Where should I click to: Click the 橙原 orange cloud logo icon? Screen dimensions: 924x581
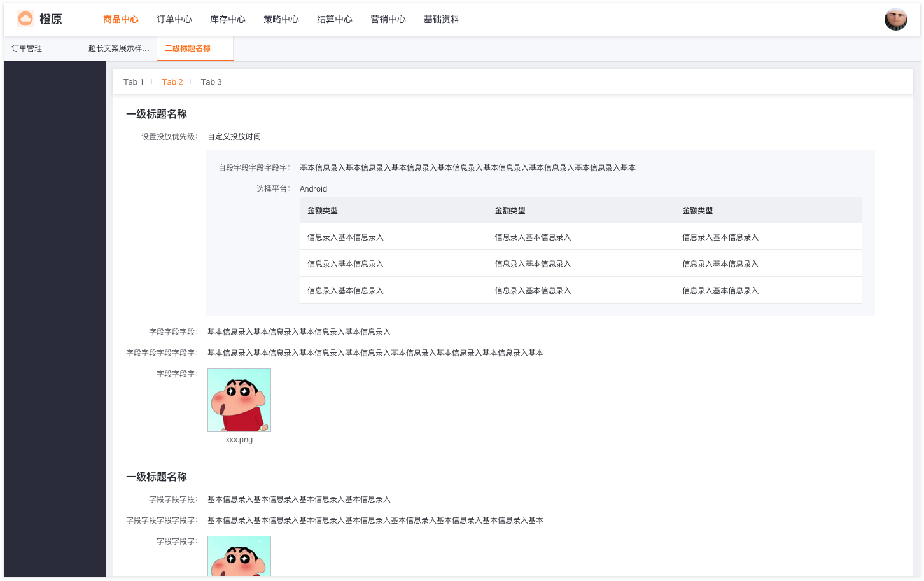click(25, 19)
